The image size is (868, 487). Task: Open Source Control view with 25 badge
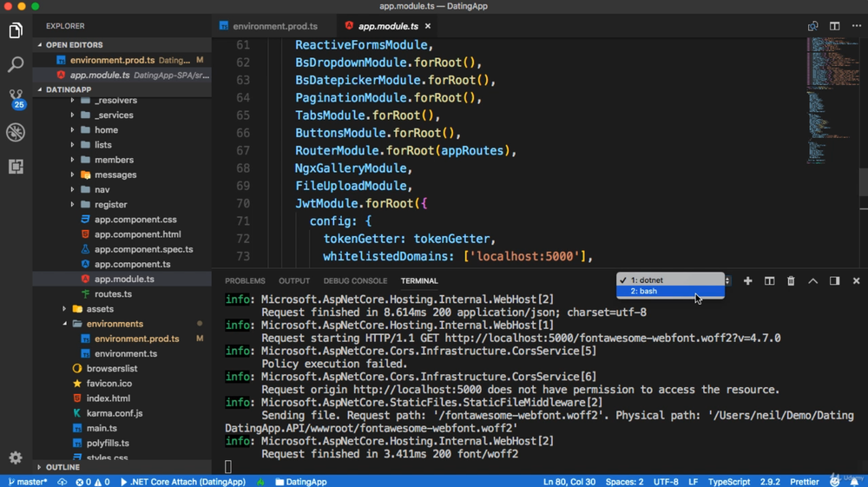pyautogui.click(x=16, y=98)
